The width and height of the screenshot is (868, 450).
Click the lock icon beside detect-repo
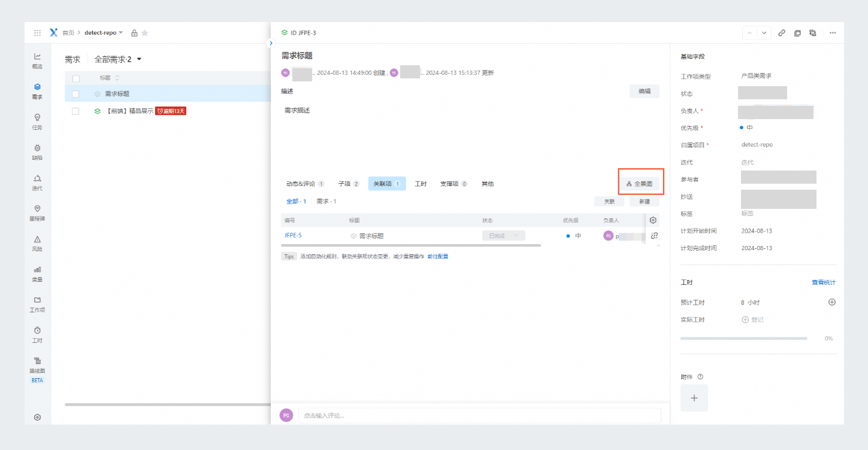[x=134, y=33]
